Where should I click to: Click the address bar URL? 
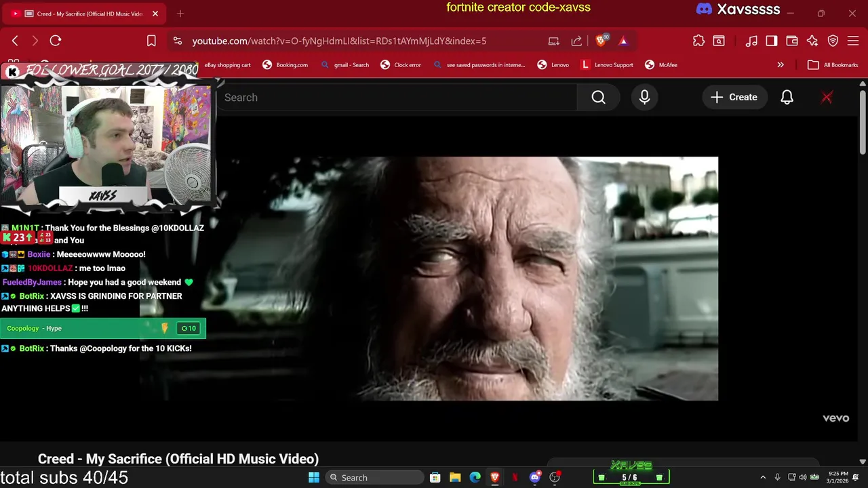coord(339,41)
